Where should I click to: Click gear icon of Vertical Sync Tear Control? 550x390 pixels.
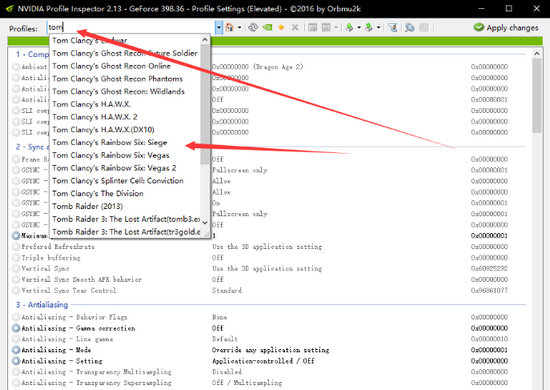tap(16, 290)
